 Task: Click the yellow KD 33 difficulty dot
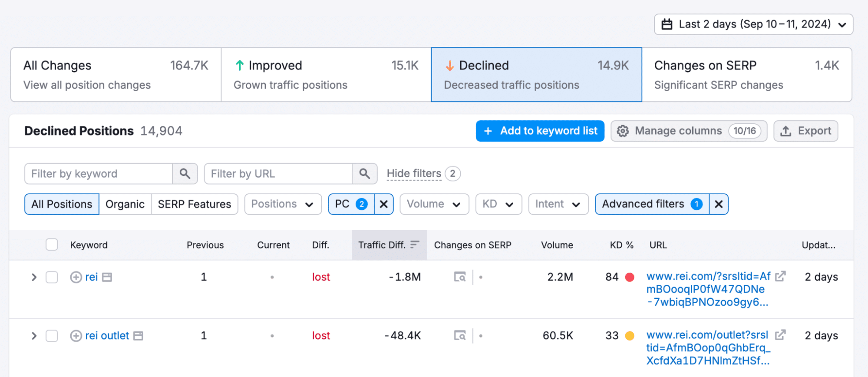click(630, 336)
